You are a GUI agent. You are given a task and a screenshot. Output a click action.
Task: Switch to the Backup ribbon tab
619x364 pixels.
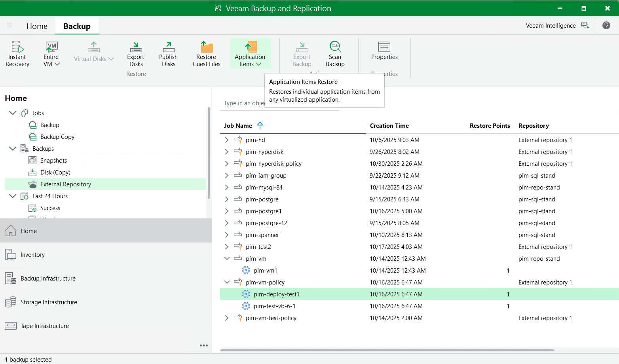(77, 26)
